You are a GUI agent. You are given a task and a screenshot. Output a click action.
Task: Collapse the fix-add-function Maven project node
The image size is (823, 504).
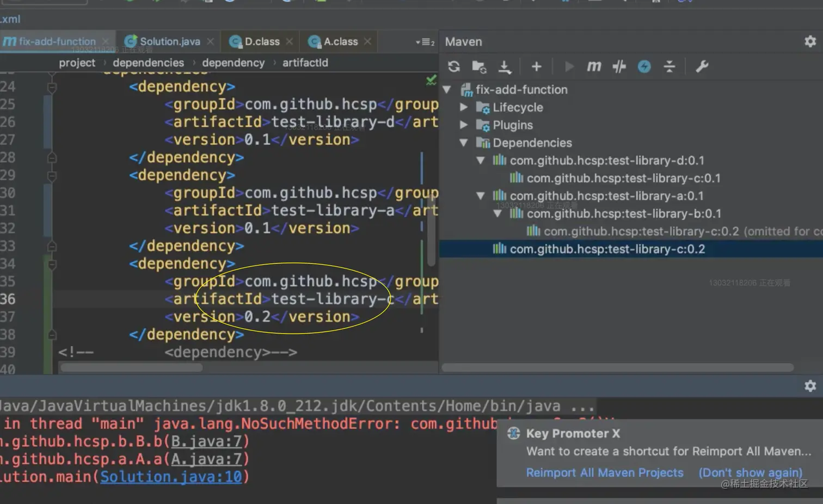tap(447, 89)
